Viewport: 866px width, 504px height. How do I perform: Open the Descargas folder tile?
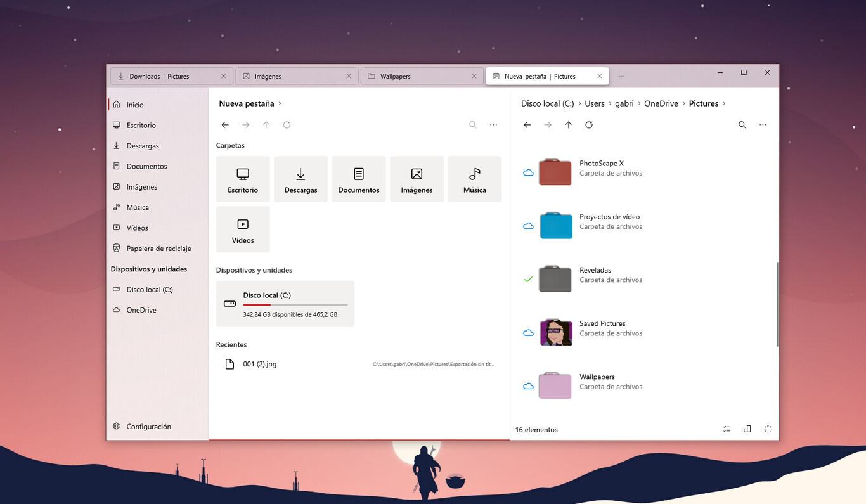click(301, 178)
